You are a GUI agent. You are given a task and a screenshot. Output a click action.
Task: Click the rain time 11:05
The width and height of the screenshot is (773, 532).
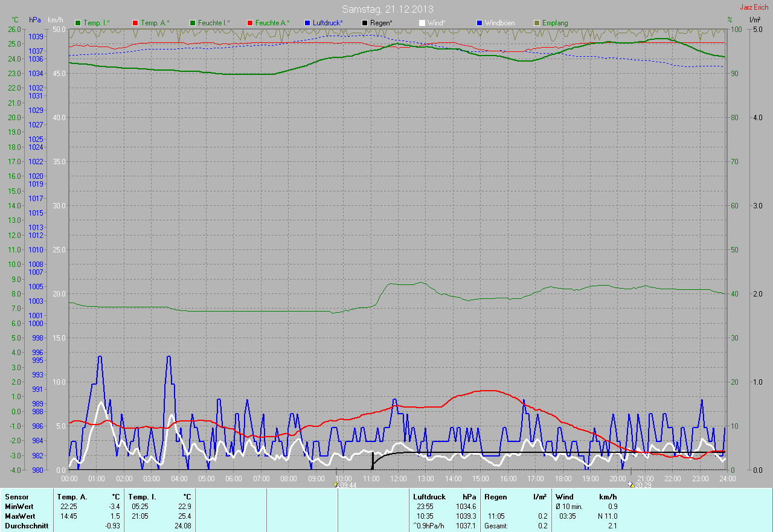[496, 516]
